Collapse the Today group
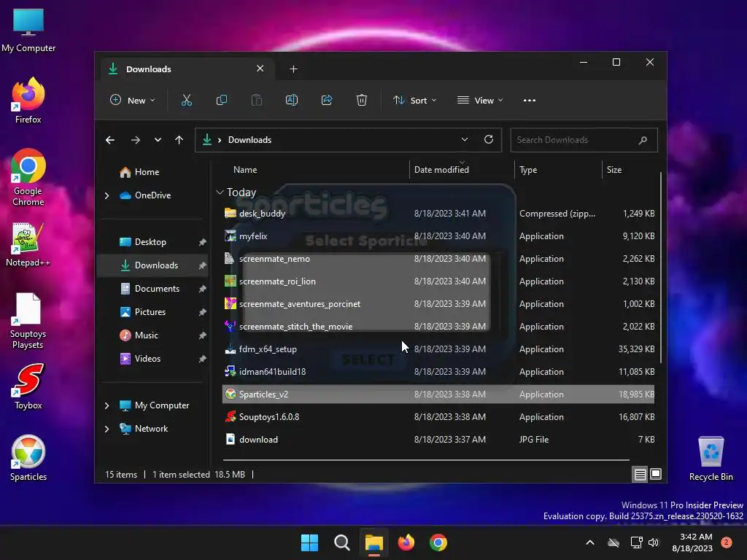 pos(220,192)
